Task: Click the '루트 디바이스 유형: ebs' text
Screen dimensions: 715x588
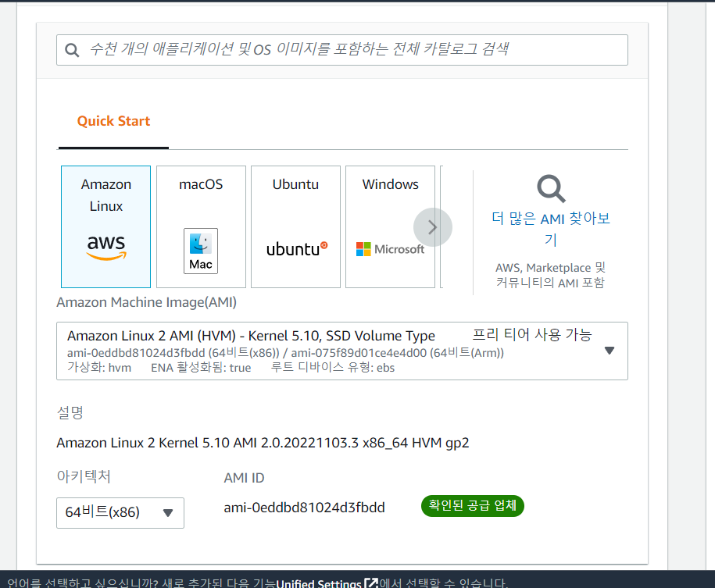Action: (333, 367)
